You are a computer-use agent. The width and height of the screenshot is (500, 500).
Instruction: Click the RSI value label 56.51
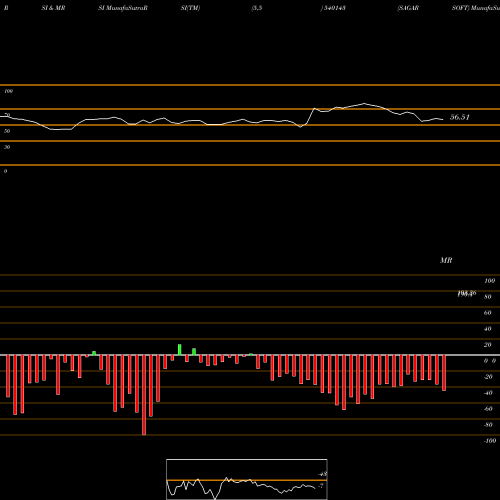[460, 117]
